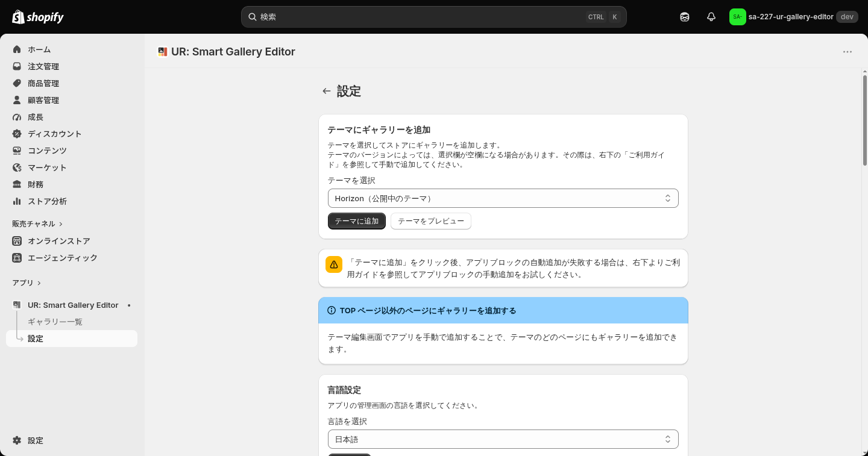Click the 検索 search field

[x=434, y=17]
